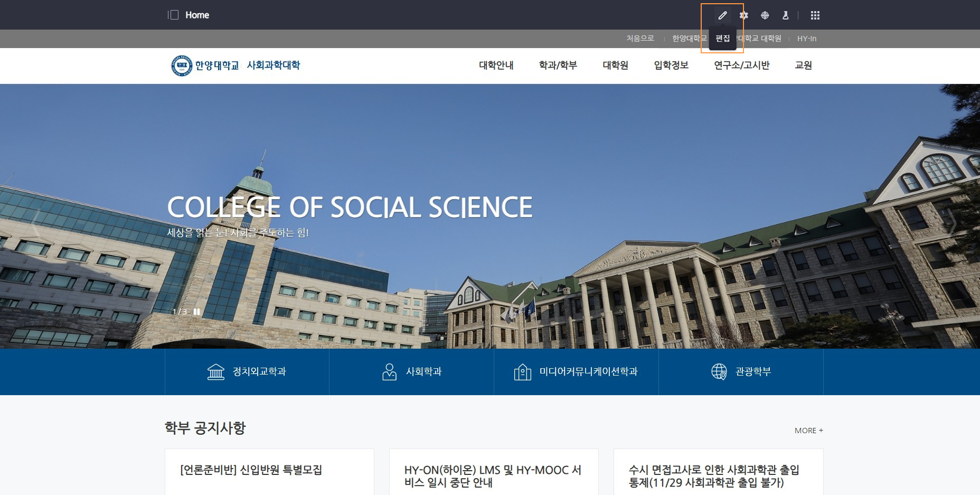Open the apps grid menu icon

point(815,15)
